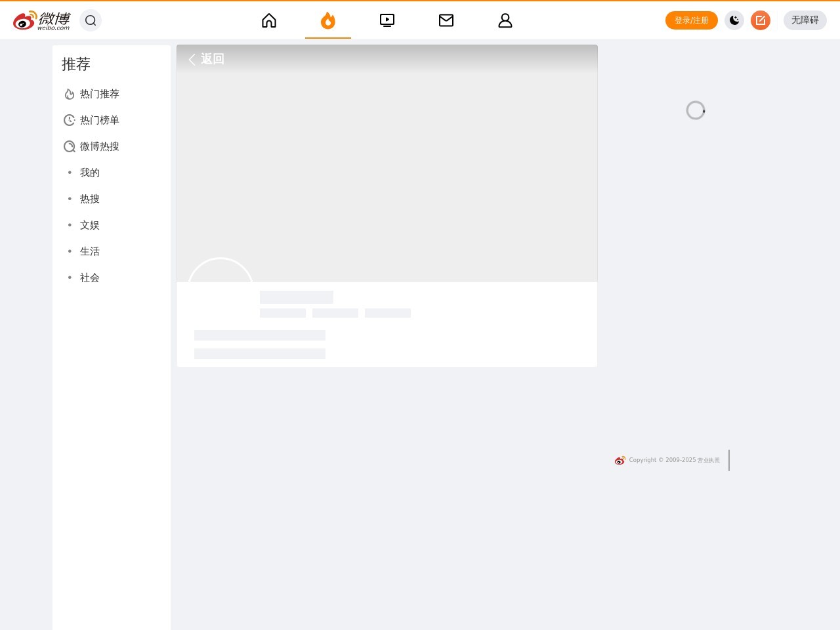Click the 登录/注册 button
This screenshot has height=630, width=840.
[x=692, y=20]
